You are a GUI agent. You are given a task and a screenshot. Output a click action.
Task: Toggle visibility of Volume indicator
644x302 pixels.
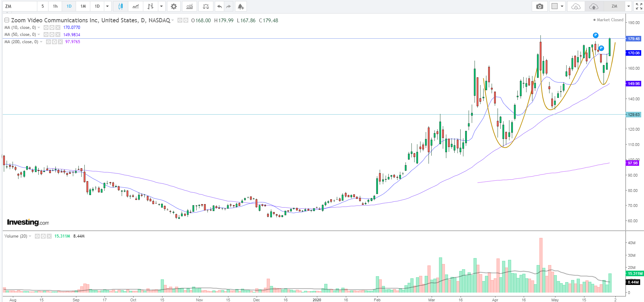(37, 236)
